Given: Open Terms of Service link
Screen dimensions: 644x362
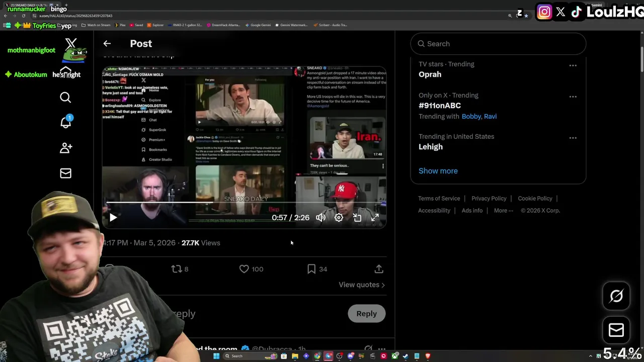Looking at the screenshot, I should pyautogui.click(x=439, y=199).
